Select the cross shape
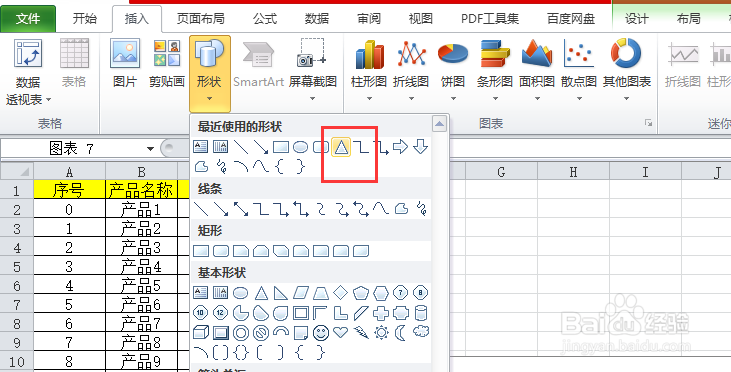 (381, 313)
